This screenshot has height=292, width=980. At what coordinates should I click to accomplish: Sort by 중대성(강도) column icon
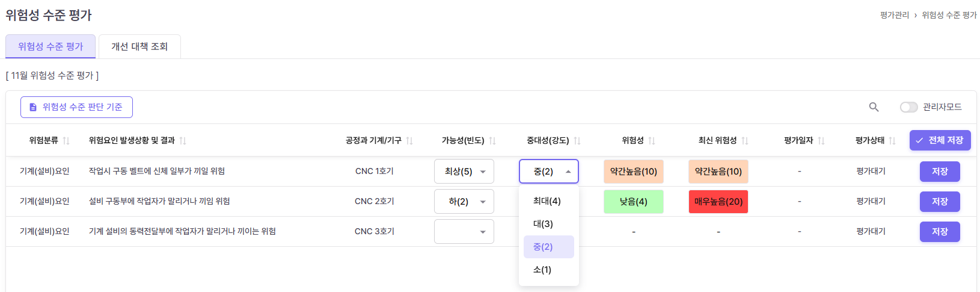[x=577, y=141]
